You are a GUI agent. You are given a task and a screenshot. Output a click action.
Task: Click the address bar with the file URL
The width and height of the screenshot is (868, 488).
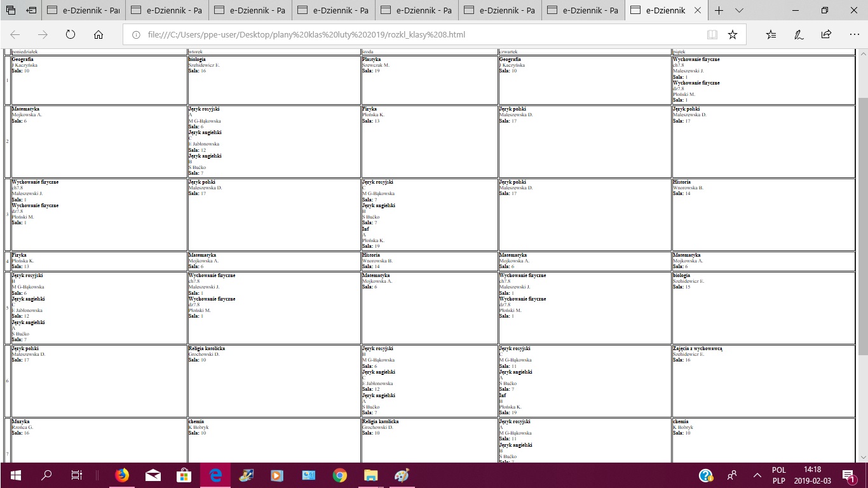click(413, 35)
